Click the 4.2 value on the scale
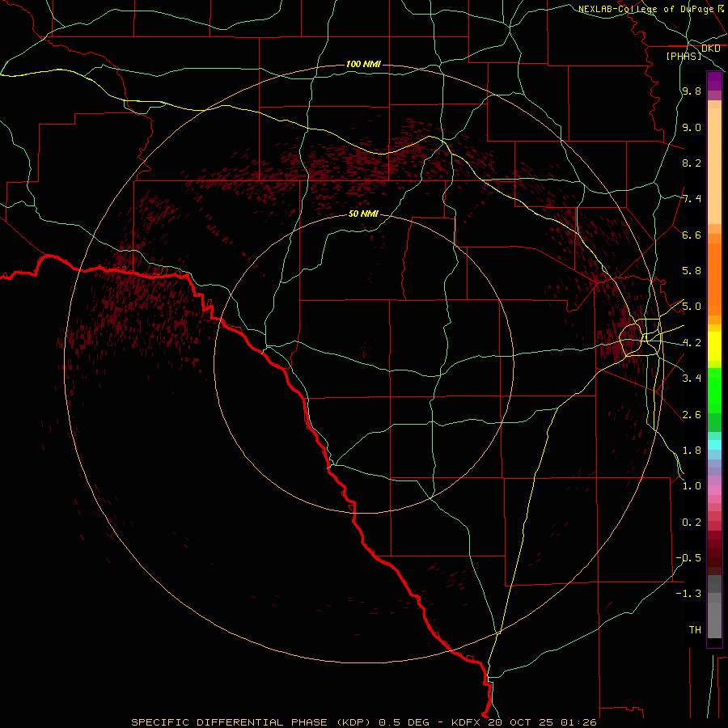728x728 pixels. tap(692, 343)
